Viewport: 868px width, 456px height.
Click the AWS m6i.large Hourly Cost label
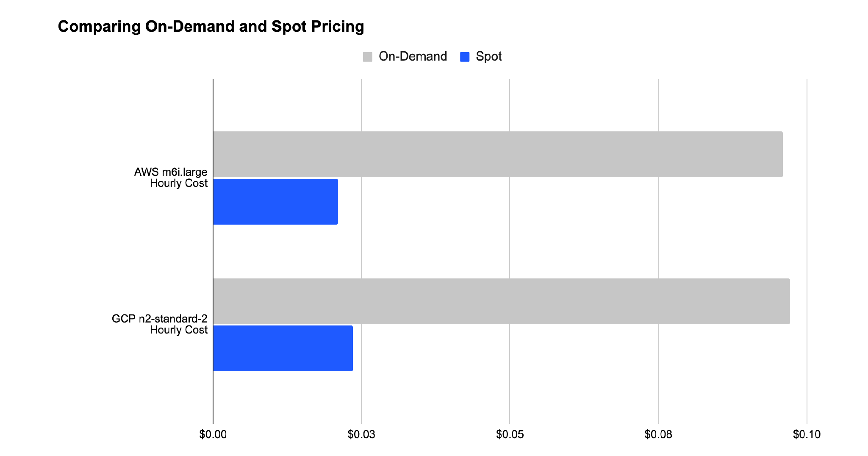point(171,178)
